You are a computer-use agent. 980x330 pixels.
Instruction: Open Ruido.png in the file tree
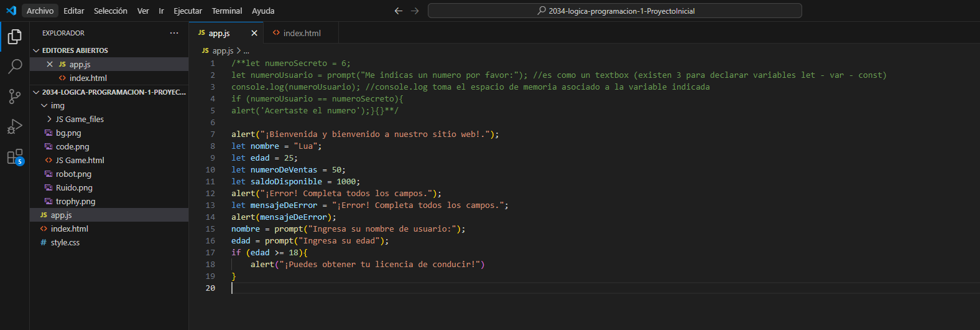(x=109, y=187)
